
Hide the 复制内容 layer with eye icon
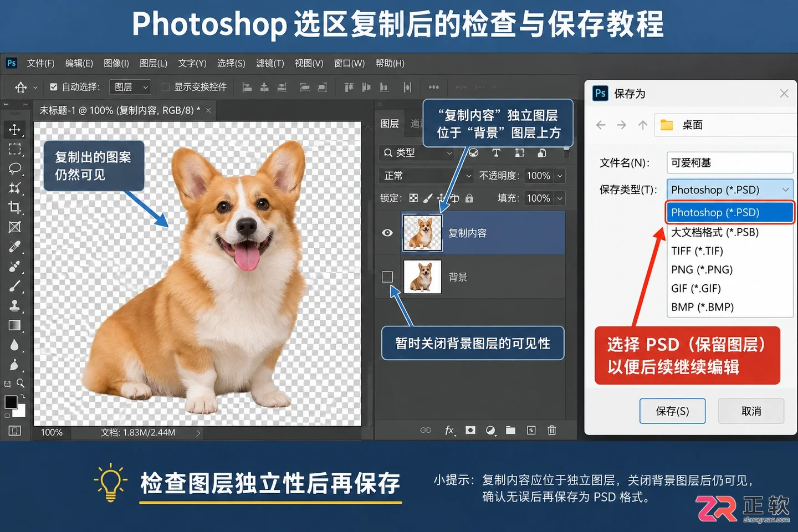point(387,233)
